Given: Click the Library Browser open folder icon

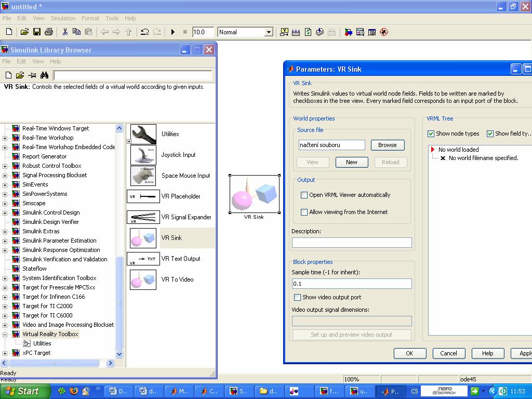Looking at the screenshot, I should click(20, 75).
